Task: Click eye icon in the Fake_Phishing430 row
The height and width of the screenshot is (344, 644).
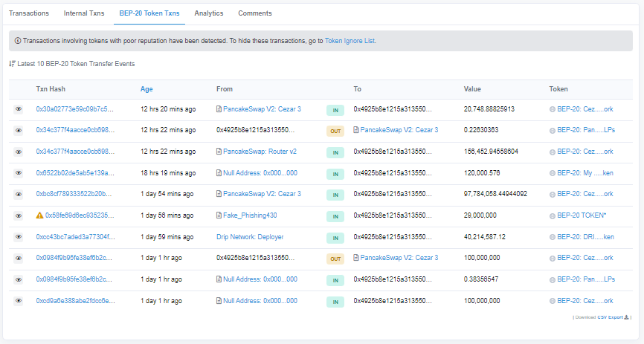Action: coord(19,215)
